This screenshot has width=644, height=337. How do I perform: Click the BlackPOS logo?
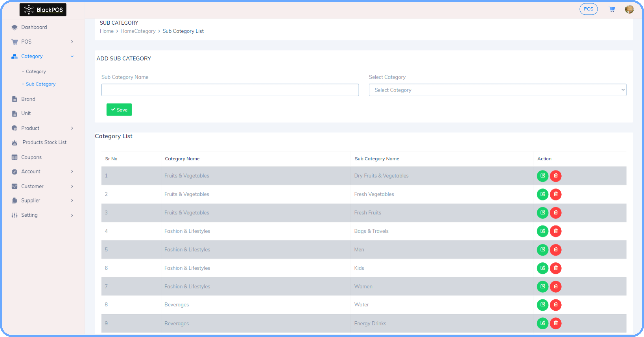click(43, 10)
